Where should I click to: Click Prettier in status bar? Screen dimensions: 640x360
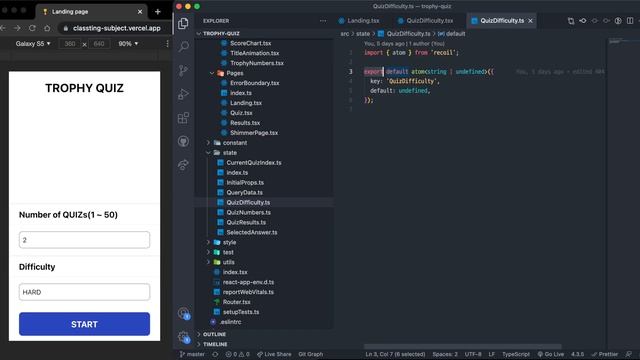(604, 354)
